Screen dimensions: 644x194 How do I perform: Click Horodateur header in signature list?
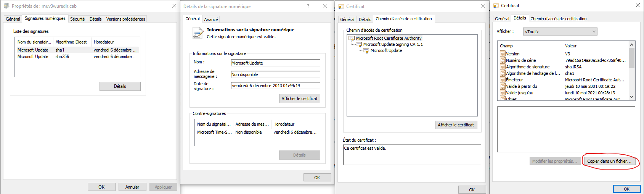tap(115, 42)
